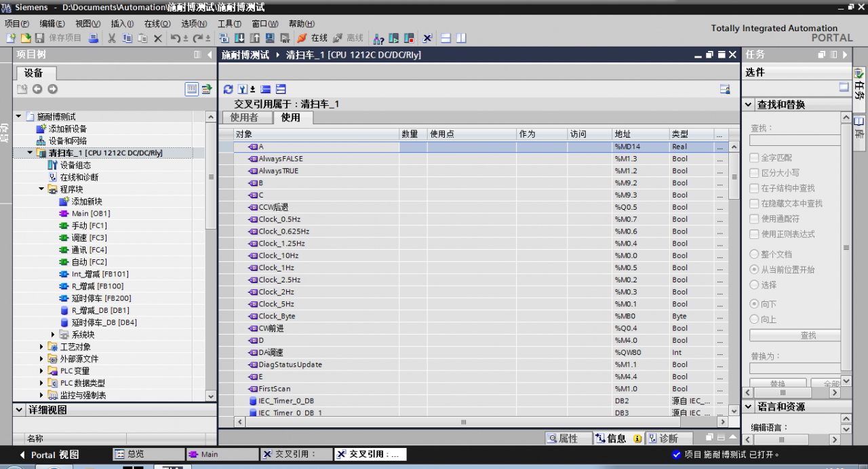
Task: Click the 查找 search button
Action: 795,335
